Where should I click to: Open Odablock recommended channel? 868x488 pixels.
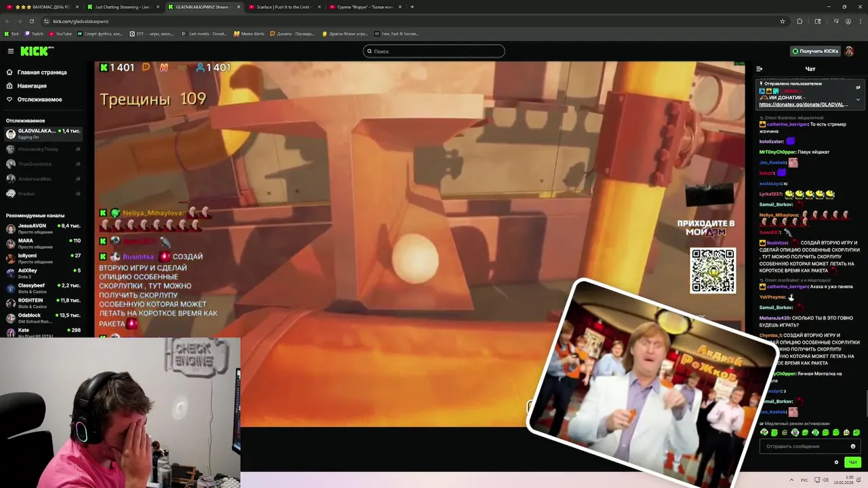42,318
